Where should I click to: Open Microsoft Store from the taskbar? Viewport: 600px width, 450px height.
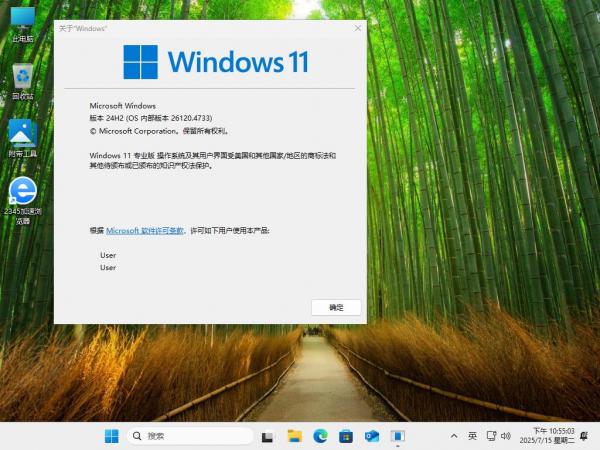346,436
